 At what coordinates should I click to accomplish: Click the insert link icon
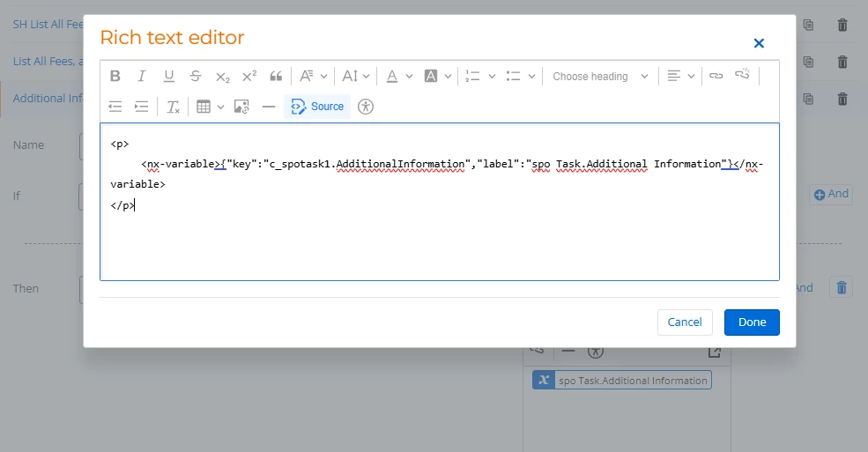[x=716, y=77]
